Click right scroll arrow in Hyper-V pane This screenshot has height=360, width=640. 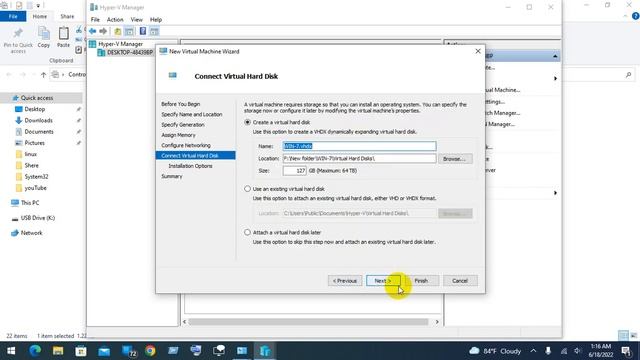click(x=437, y=322)
